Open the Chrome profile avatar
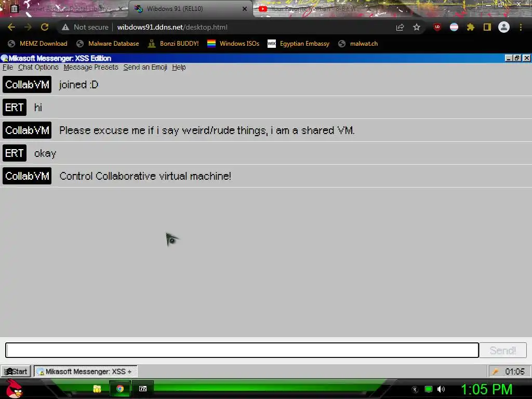 [x=504, y=27]
